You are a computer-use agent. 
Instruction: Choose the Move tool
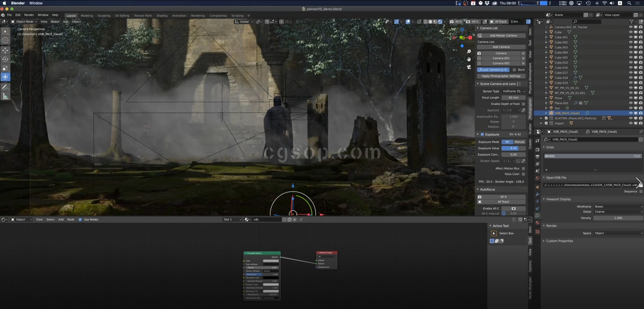pyautogui.click(x=5, y=50)
